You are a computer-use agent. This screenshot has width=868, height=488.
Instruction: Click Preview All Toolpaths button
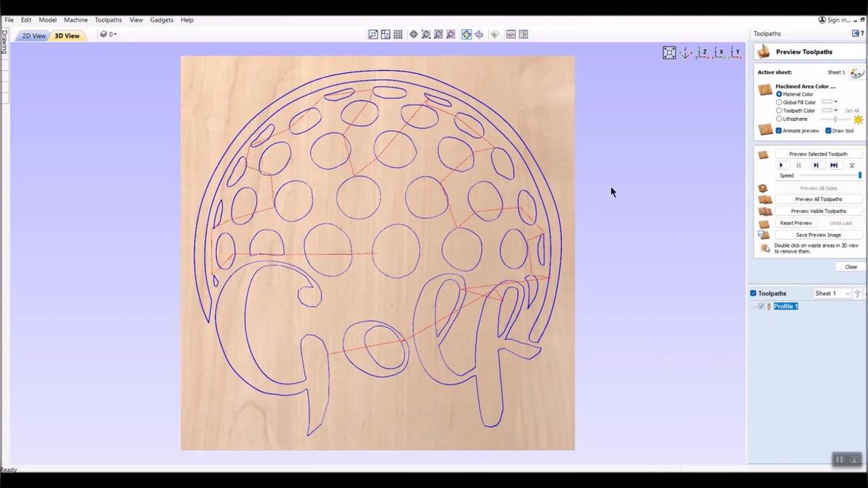[818, 199]
